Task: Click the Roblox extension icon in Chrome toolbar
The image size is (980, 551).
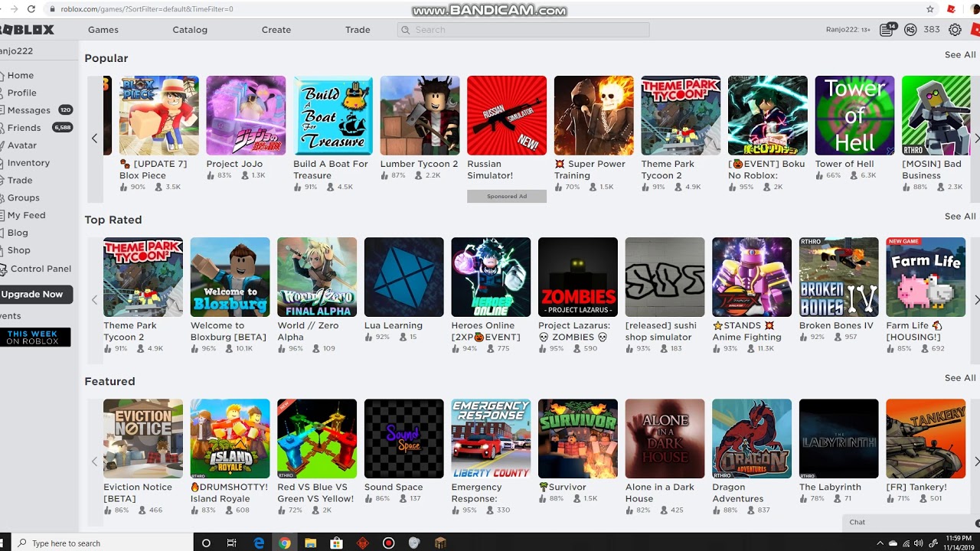Action: (x=952, y=9)
